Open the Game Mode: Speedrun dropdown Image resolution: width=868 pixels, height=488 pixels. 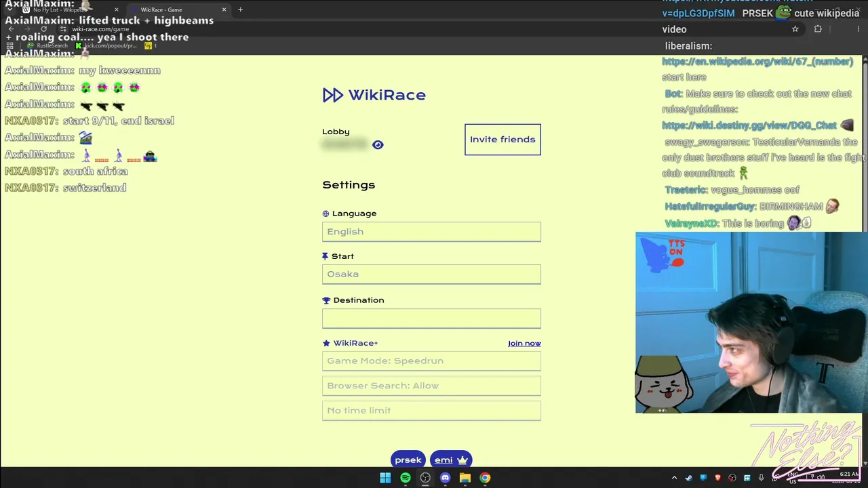click(431, 361)
